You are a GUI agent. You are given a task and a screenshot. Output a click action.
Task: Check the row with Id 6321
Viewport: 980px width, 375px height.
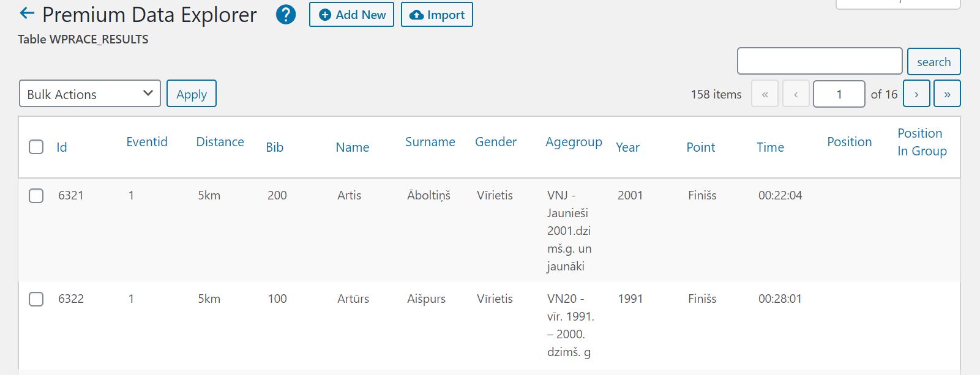[x=36, y=195]
